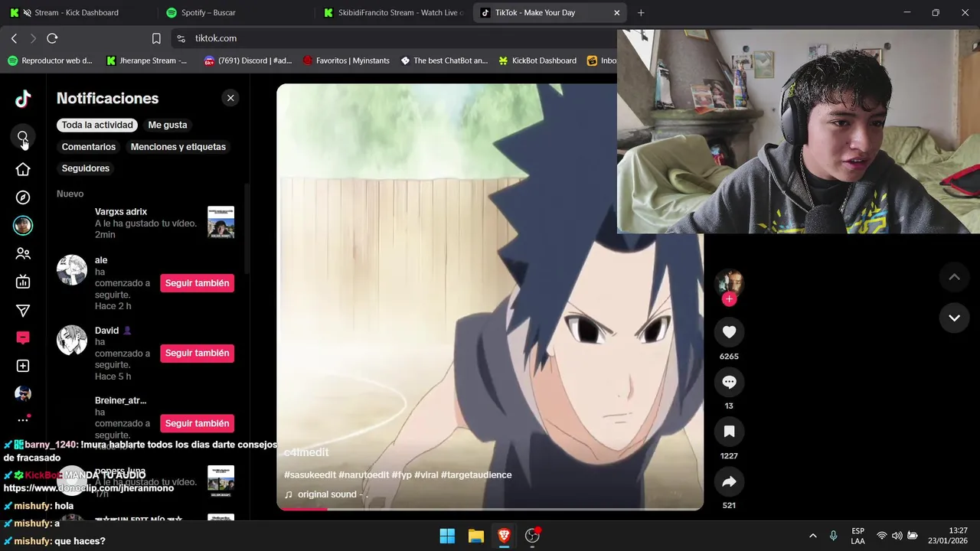Like the video with heart icon
Image resolution: width=980 pixels, height=551 pixels.
coord(729,332)
